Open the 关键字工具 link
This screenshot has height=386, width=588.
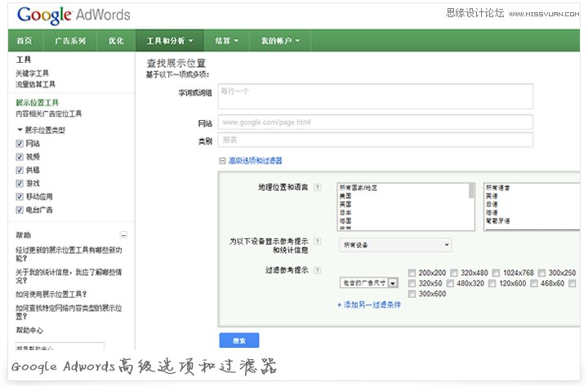pyautogui.click(x=32, y=73)
